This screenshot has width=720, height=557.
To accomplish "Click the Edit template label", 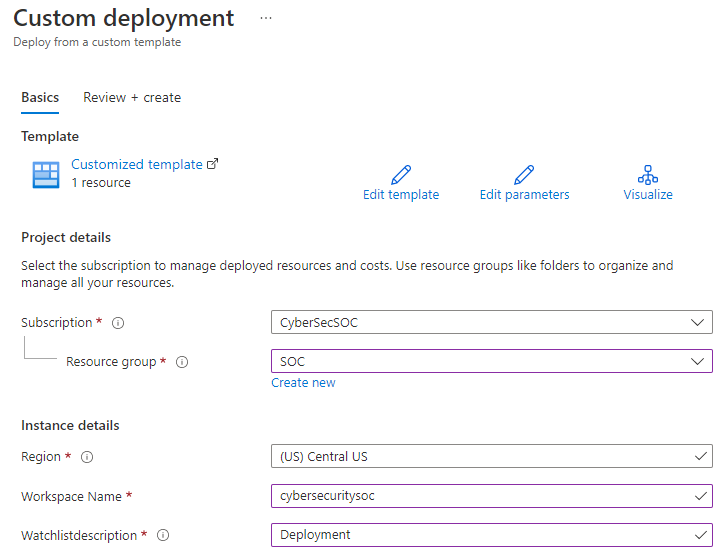I will point(401,195).
